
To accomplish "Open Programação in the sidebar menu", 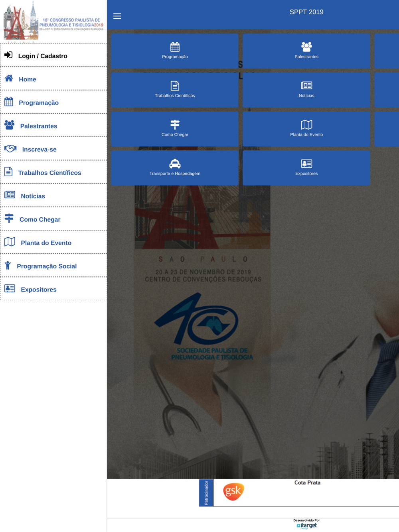I will click(53, 102).
